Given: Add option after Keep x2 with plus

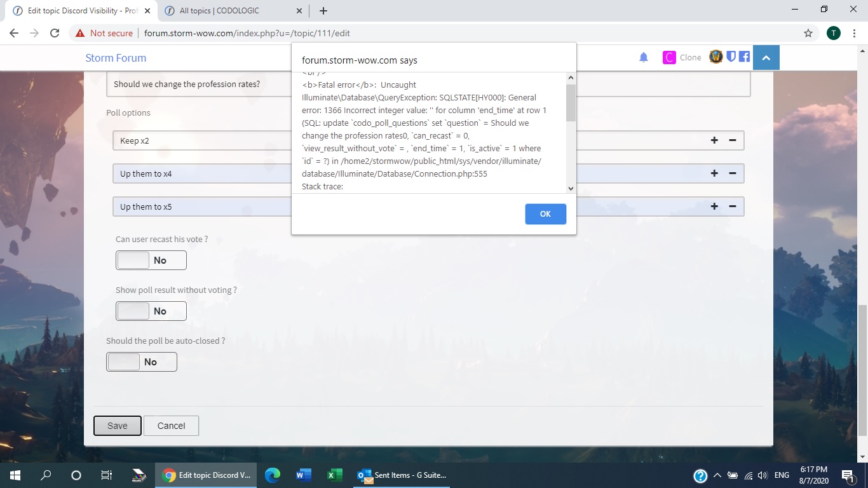Looking at the screenshot, I should click(x=714, y=140).
